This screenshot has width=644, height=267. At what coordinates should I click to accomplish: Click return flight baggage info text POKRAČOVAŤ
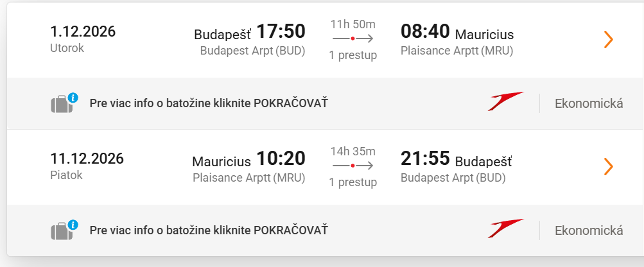(x=209, y=230)
